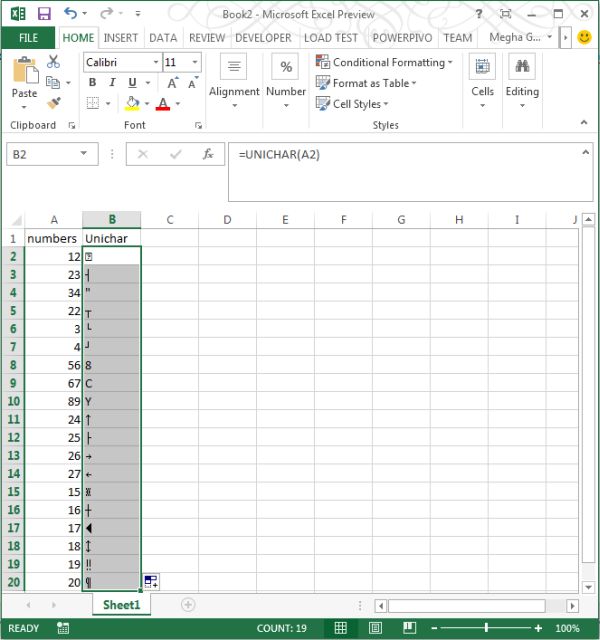The height and width of the screenshot is (640, 600).
Task: Click the Decrease Font Size icon
Action: pos(193,83)
